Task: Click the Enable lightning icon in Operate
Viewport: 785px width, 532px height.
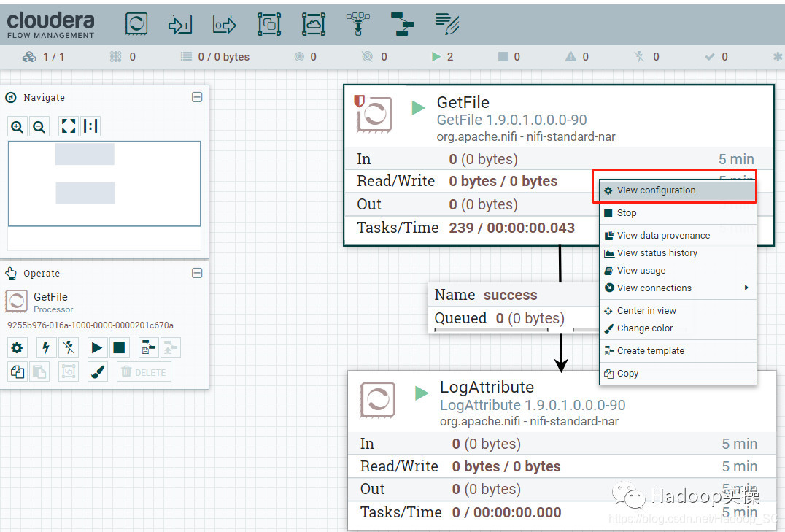Action: pos(46,347)
